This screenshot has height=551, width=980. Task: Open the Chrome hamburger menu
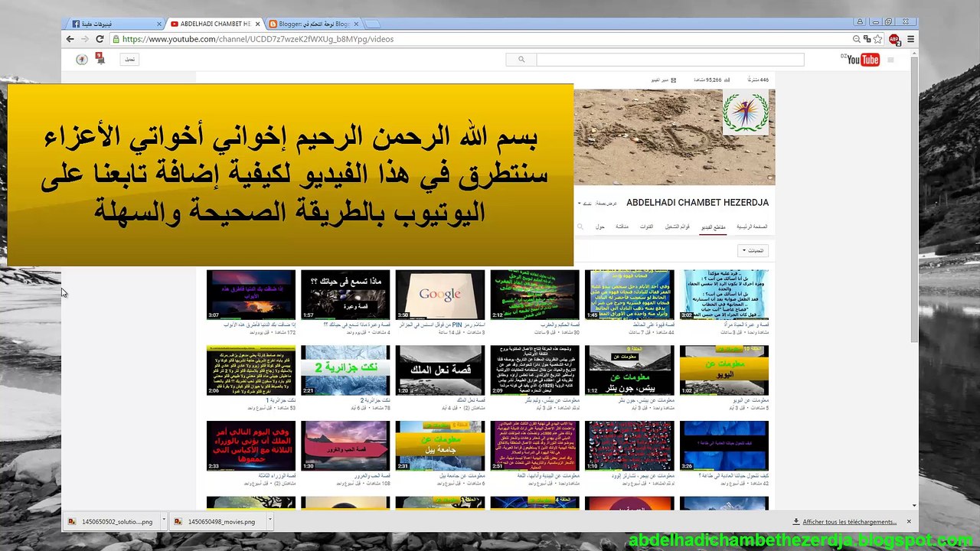[910, 39]
